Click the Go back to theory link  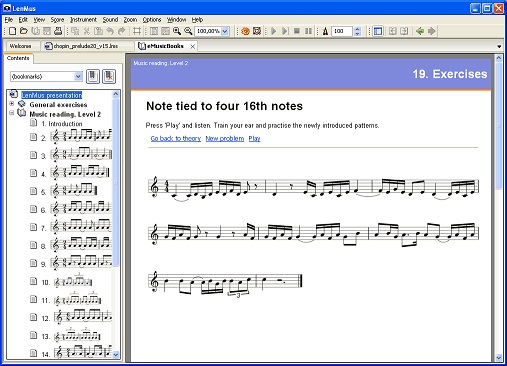176,138
